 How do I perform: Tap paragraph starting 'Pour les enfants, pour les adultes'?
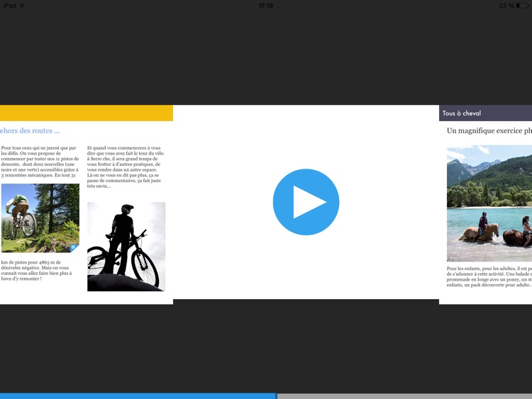[x=489, y=276]
